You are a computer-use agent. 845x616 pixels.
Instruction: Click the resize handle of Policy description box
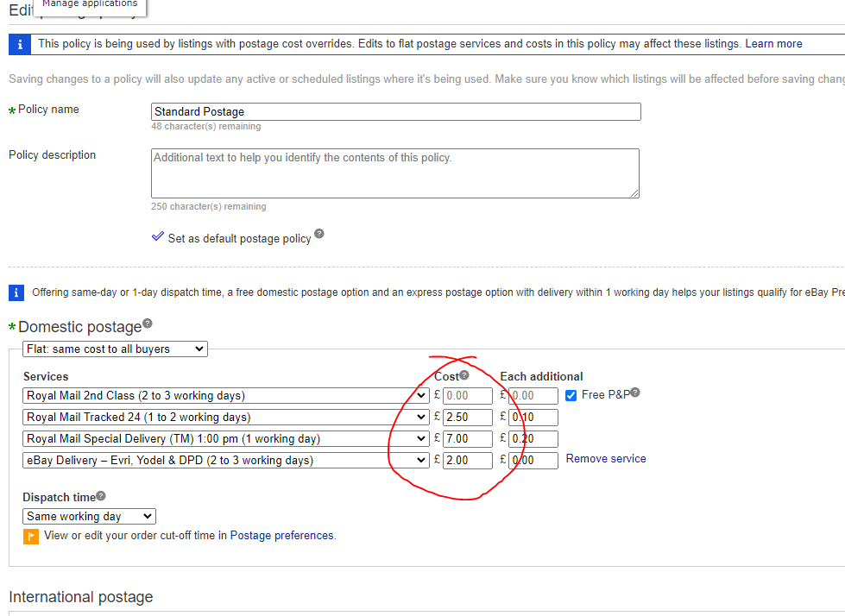click(634, 193)
